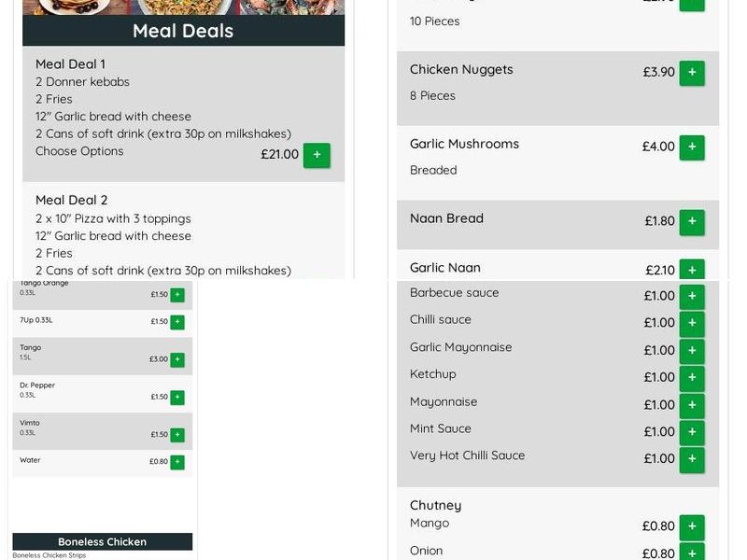
Task: Add Ketchup to the order
Action: (x=692, y=378)
